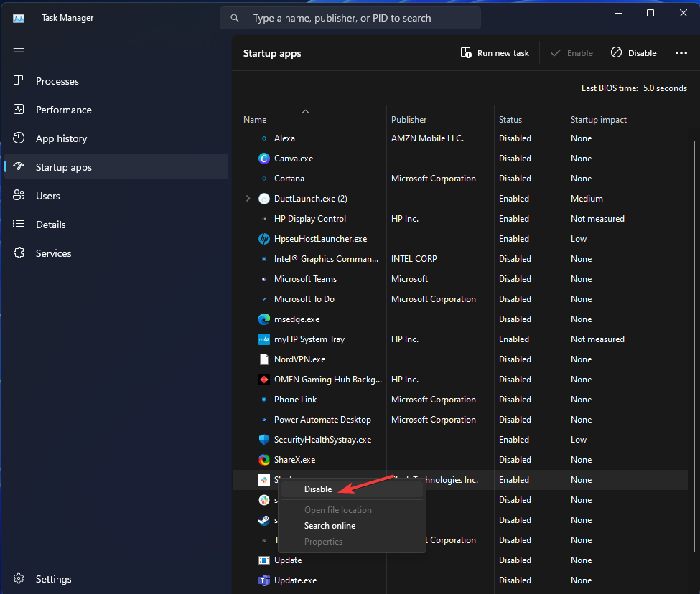Open the hamburger navigation menu

(19, 52)
